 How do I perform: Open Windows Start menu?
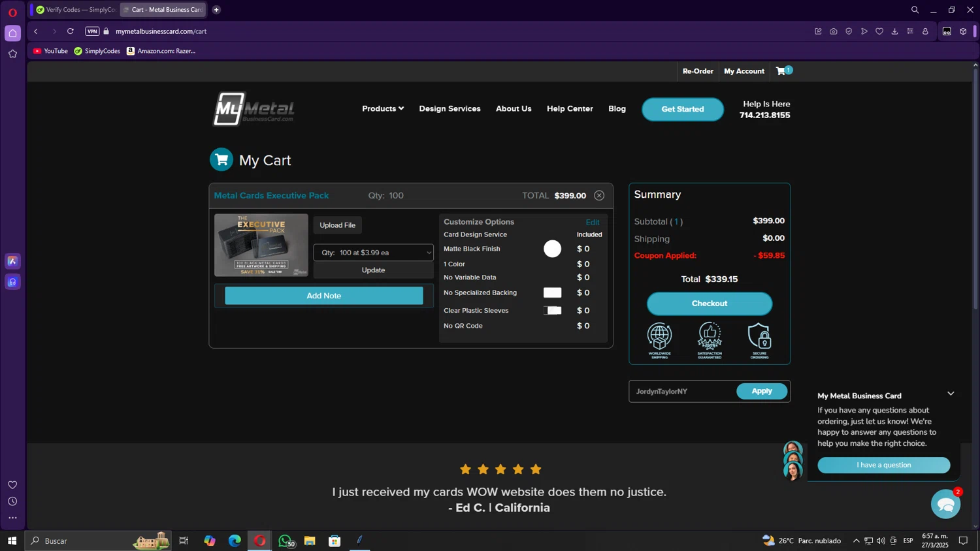click(12, 541)
